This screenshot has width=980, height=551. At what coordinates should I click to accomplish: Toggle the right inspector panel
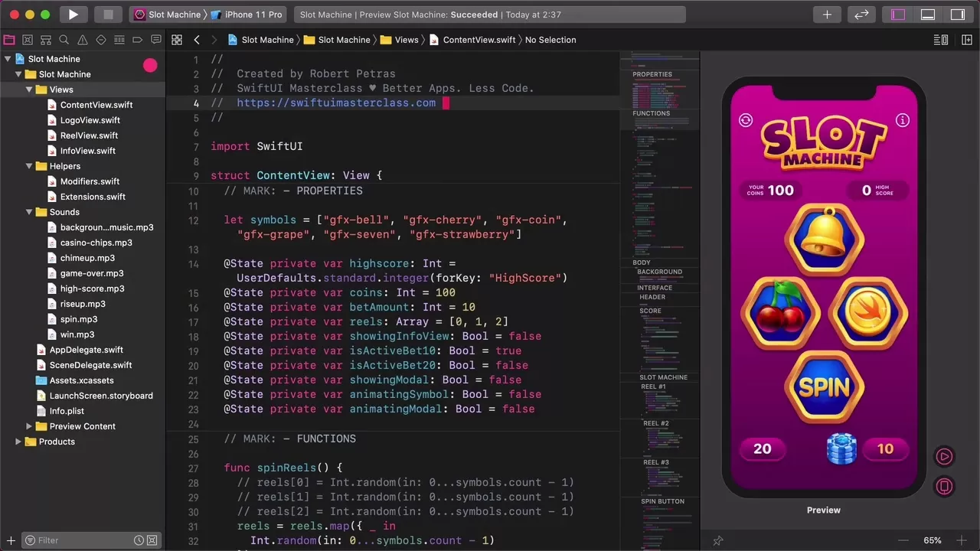point(957,15)
